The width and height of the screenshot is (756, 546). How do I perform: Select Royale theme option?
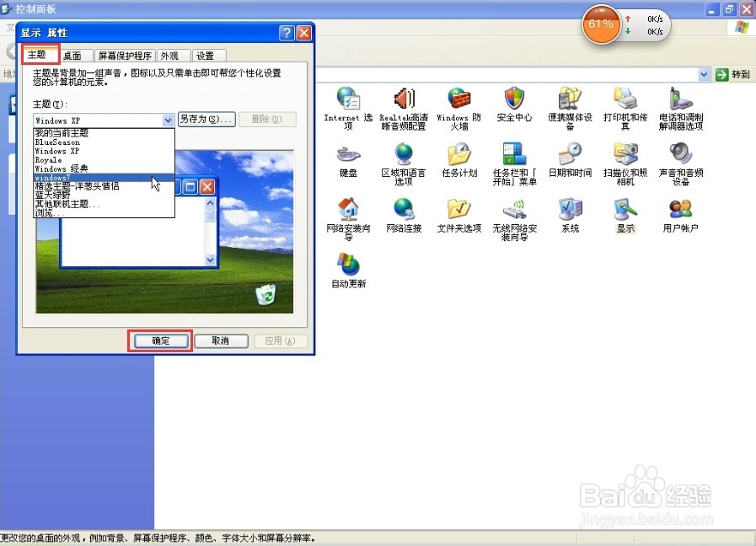tap(104, 160)
